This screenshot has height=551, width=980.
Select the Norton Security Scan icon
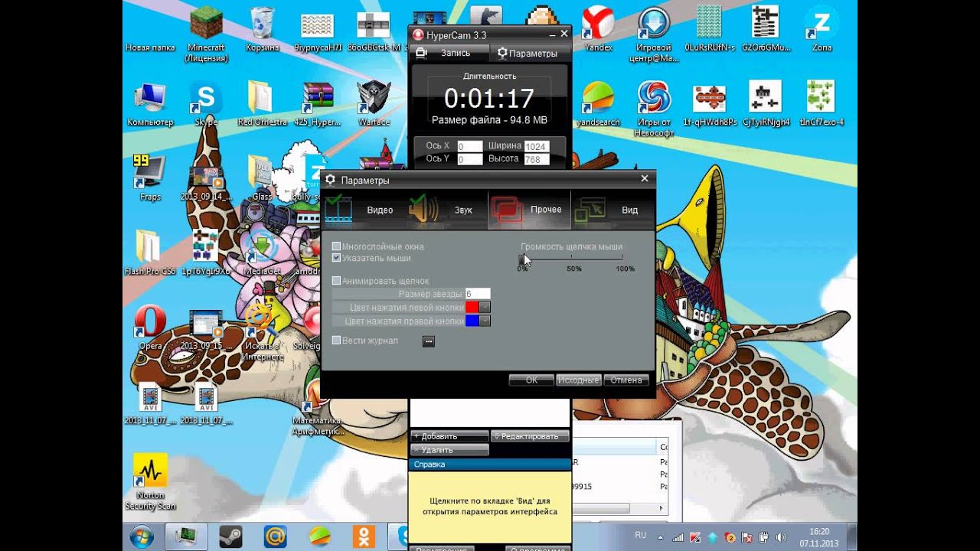coord(150,482)
